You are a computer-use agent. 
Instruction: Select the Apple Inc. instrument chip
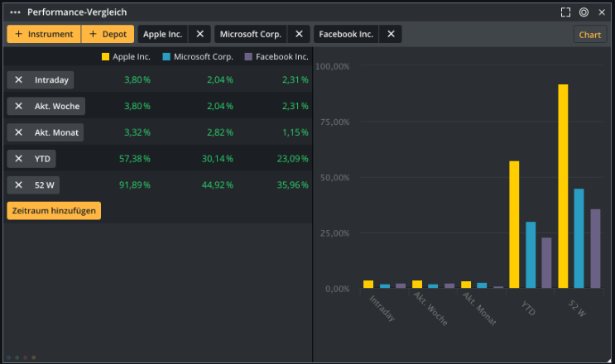(163, 34)
